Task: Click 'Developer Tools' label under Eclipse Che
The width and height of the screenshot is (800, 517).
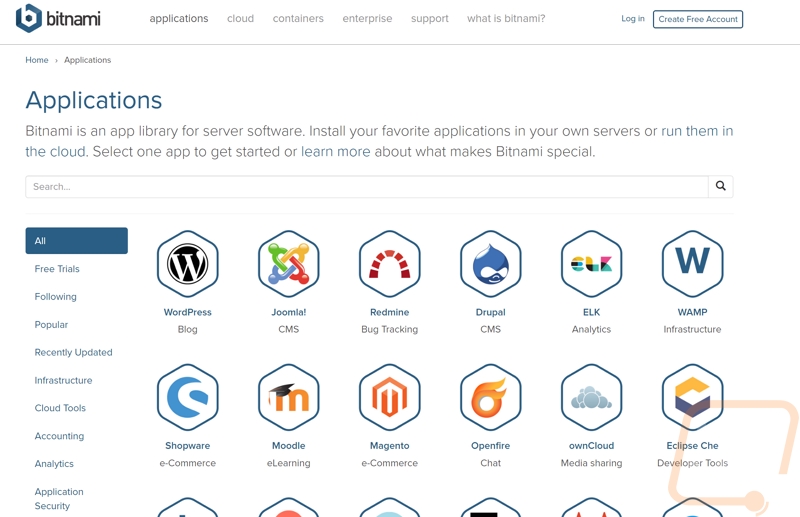Action: (692, 463)
